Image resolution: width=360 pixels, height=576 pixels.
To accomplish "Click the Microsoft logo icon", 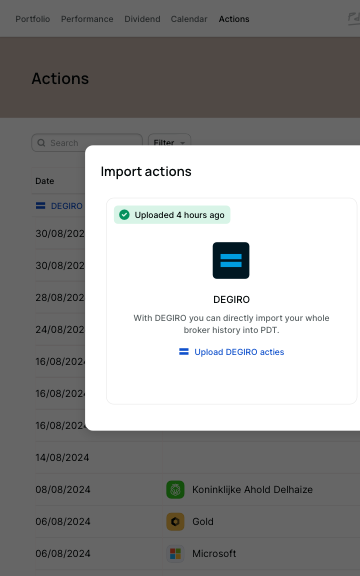I will [175, 554].
